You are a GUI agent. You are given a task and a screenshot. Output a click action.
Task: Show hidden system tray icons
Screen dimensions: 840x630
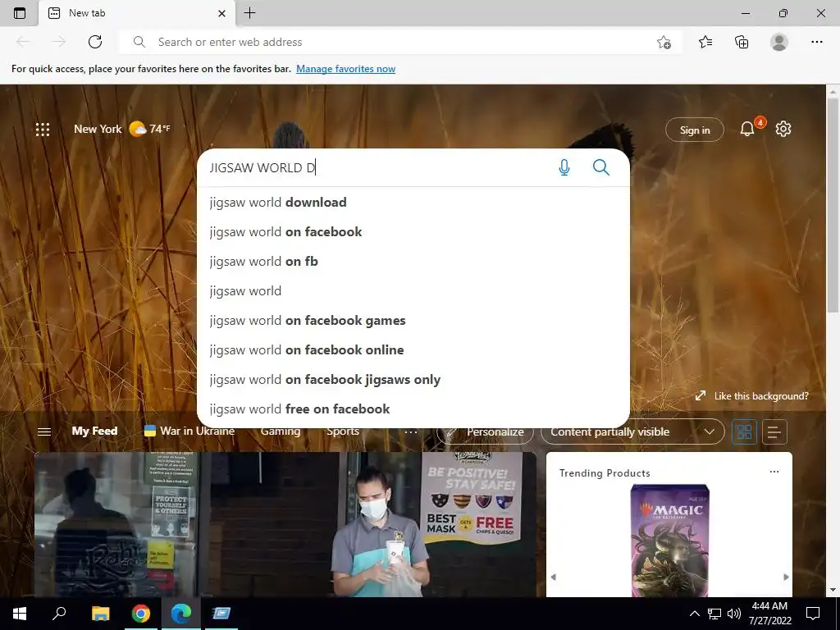click(x=694, y=614)
